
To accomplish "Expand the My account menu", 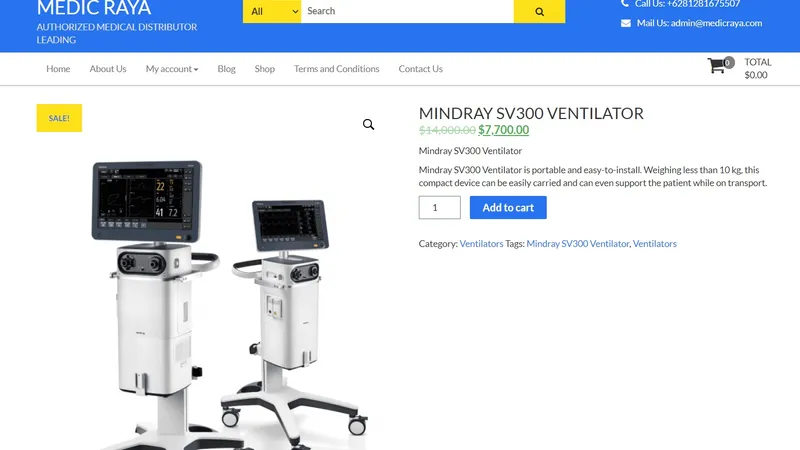I will point(172,69).
